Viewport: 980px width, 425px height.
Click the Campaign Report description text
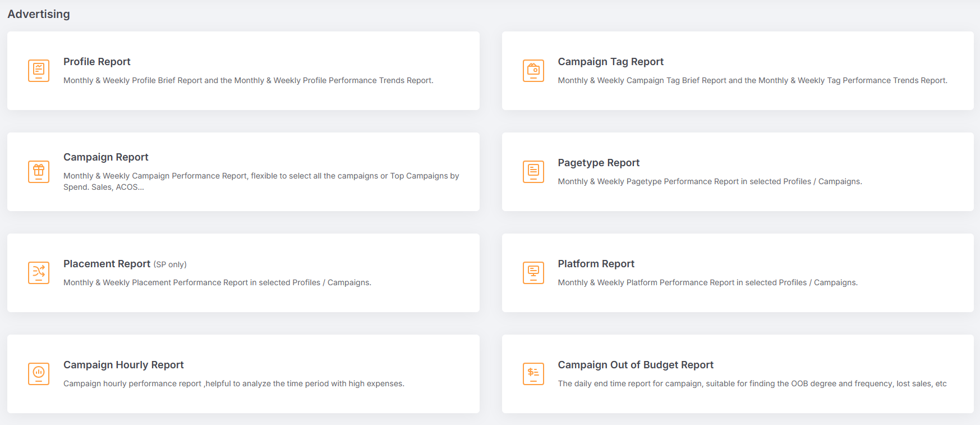pyautogui.click(x=261, y=181)
